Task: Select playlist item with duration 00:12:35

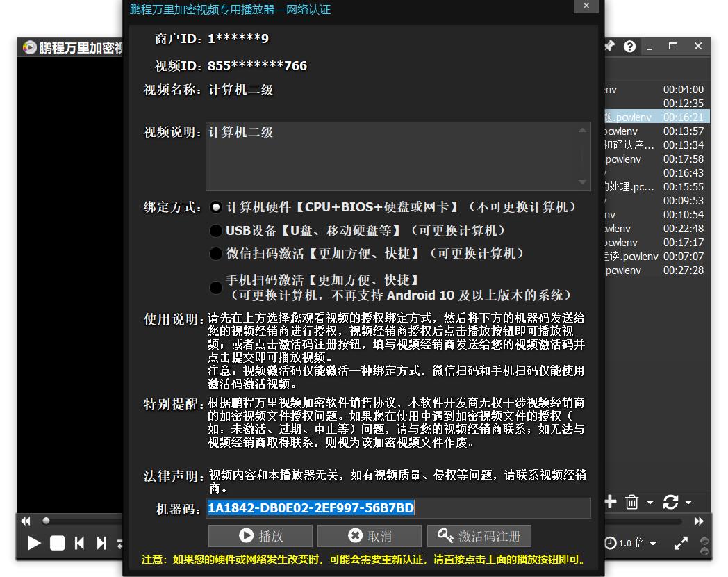Action: click(x=656, y=103)
